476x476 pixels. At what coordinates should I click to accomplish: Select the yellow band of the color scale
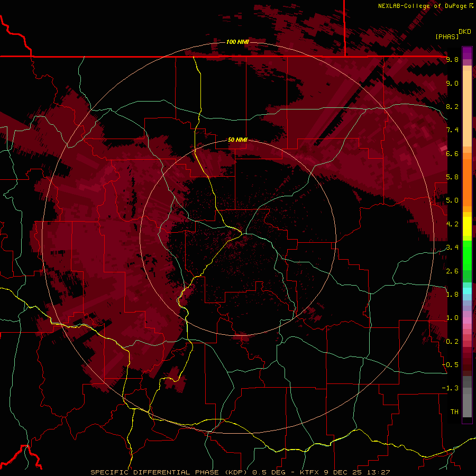coord(467,226)
